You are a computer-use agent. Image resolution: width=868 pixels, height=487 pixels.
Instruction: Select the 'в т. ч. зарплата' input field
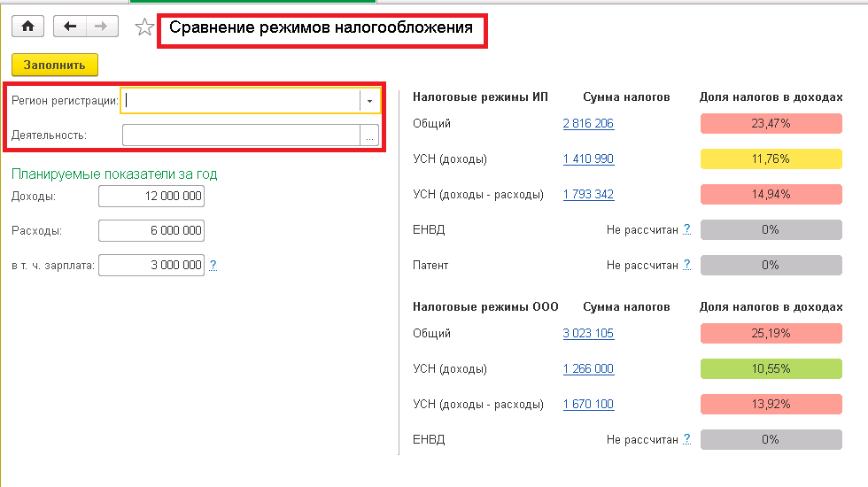point(151,265)
